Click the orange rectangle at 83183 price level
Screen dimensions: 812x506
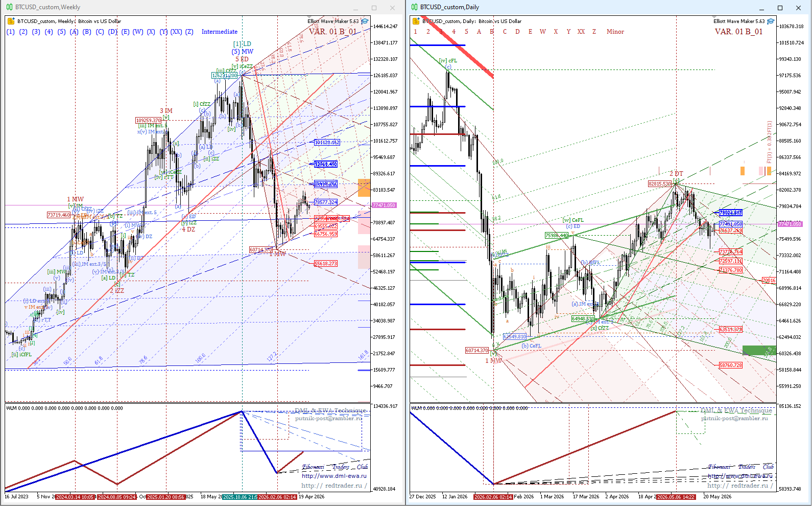[364, 188]
